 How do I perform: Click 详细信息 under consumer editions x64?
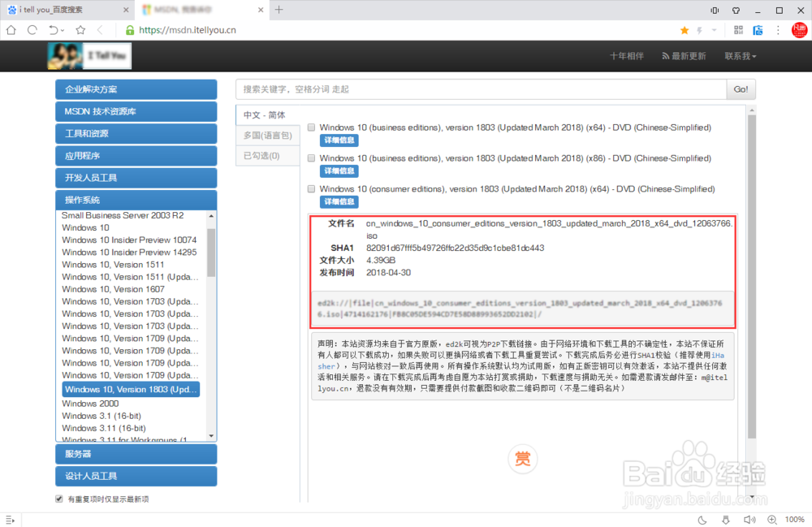(x=339, y=202)
